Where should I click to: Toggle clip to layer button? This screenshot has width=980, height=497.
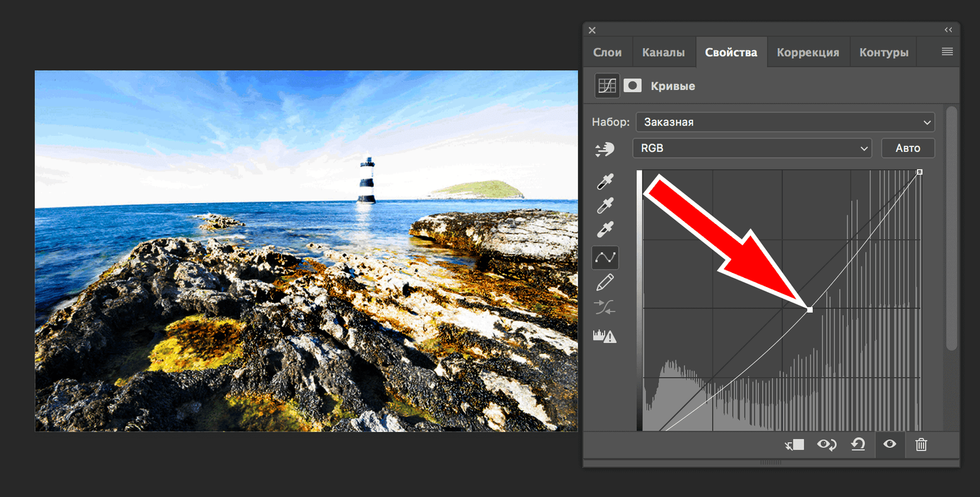(794, 444)
